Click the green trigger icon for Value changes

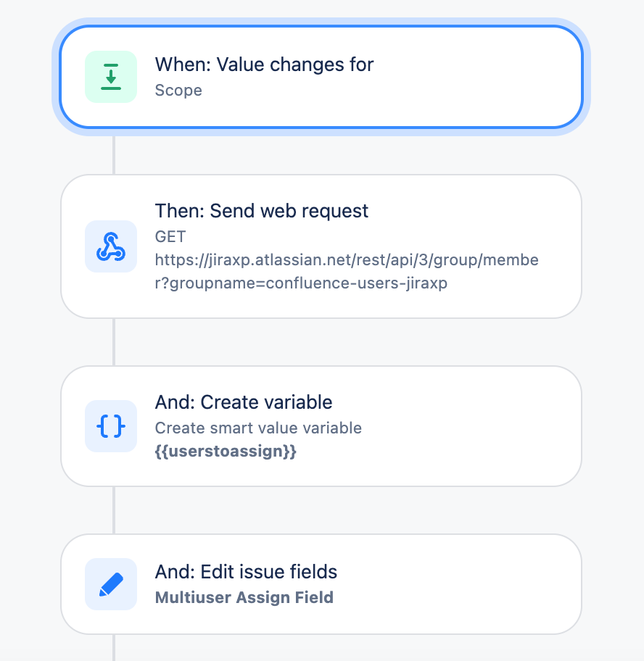(x=111, y=77)
